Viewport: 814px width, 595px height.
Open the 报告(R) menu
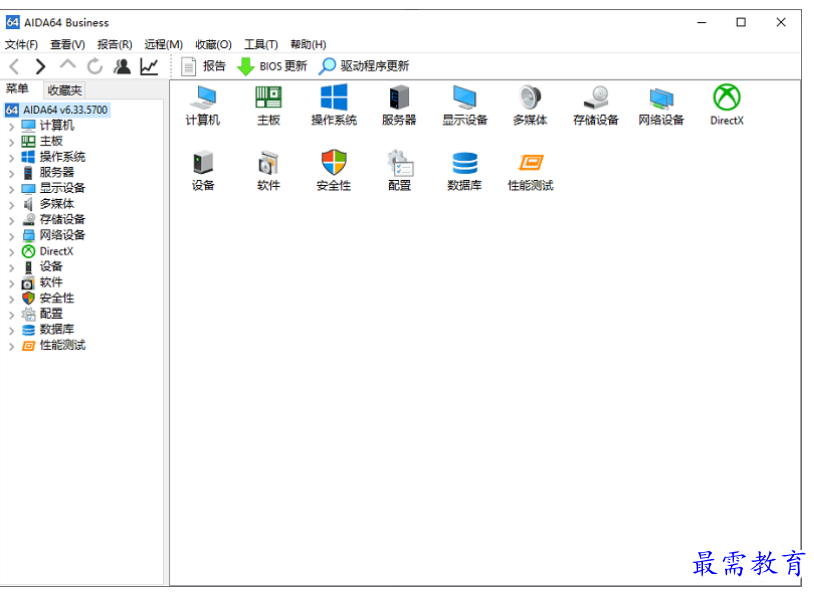coord(115,45)
